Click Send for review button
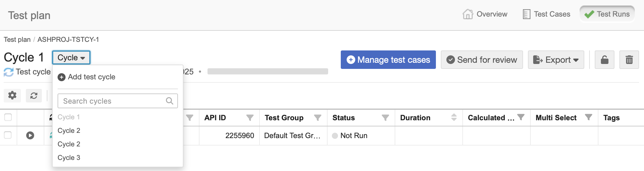The width and height of the screenshot is (644, 171). click(x=482, y=60)
